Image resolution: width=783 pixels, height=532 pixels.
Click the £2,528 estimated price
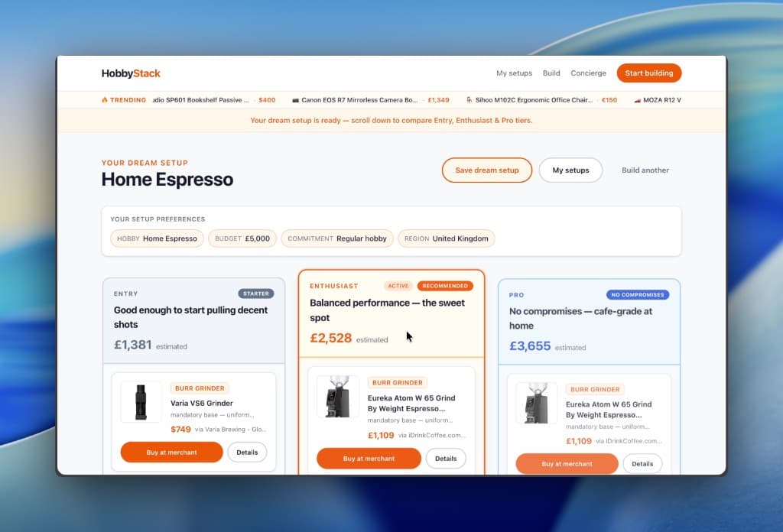click(349, 339)
